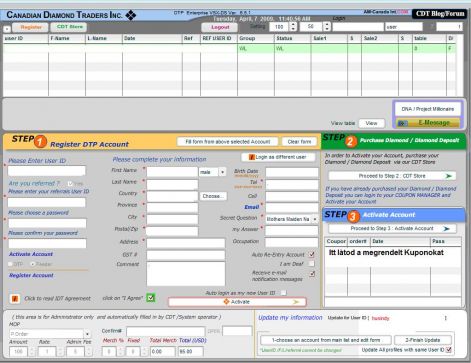This screenshot has width=471, height=363.
Task: Click the Group column header
Action: [x=256, y=38]
